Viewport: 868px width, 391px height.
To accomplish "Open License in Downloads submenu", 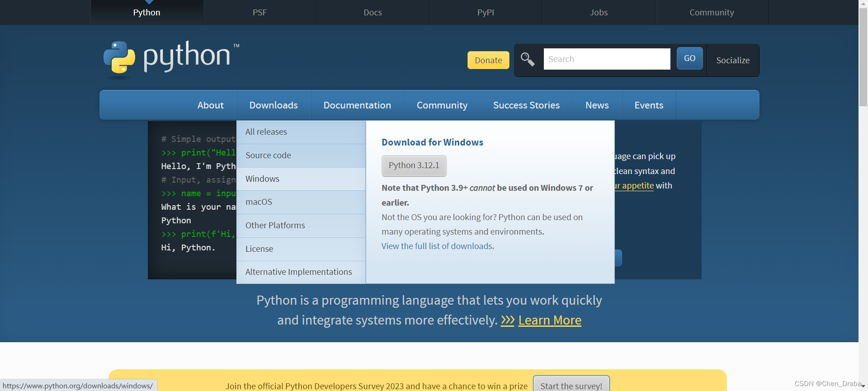I will (301, 249).
